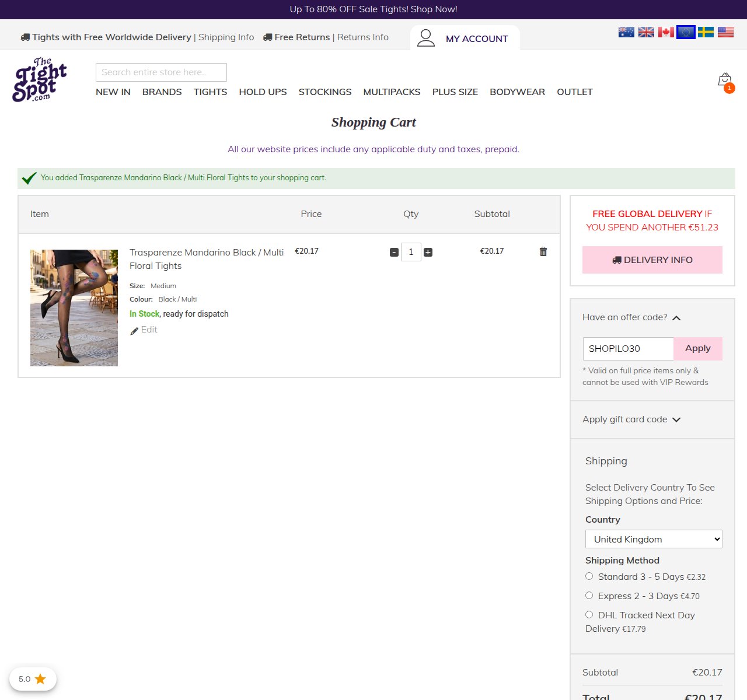Click the Apply offer code button
This screenshot has width=747, height=700.
[x=698, y=349]
